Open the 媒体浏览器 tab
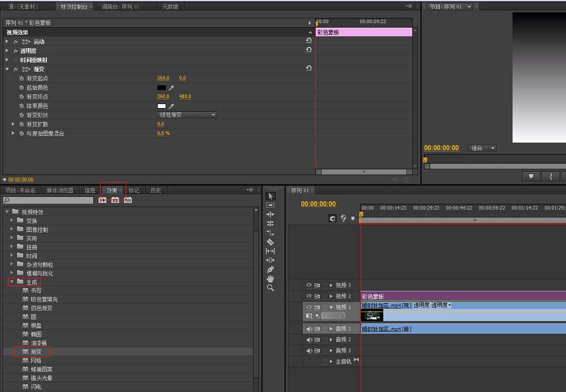566x392 pixels. (60, 191)
